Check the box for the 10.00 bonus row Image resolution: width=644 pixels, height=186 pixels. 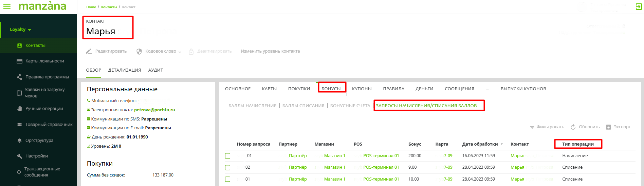coord(228,179)
